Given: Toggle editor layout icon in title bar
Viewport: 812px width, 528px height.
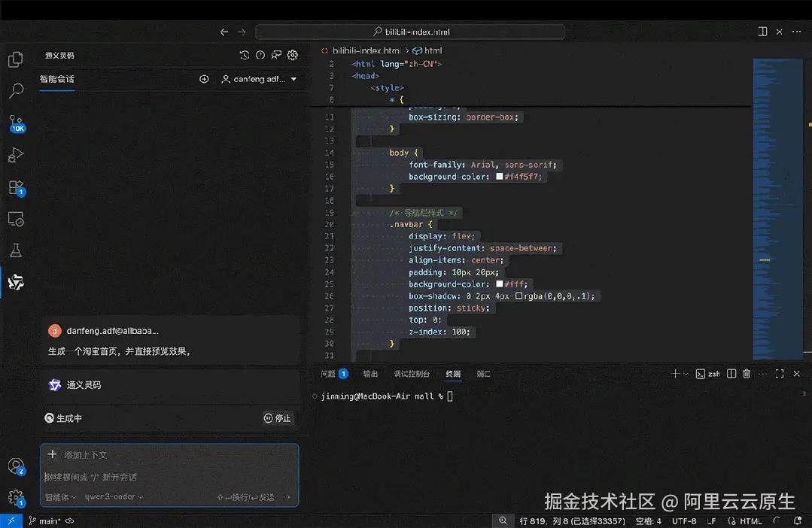Looking at the screenshot, I should tap(763, 32).
